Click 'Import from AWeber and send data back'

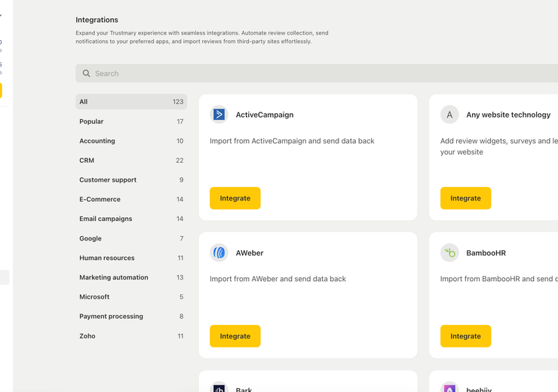277,279
